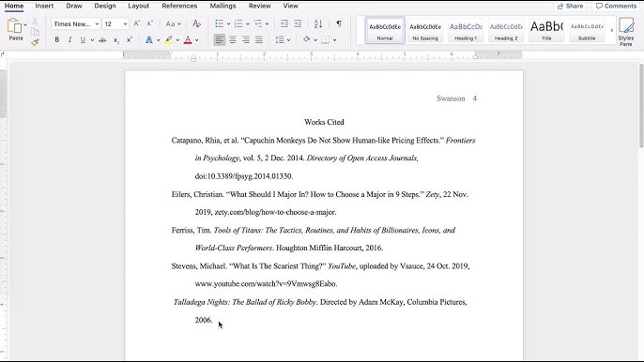Click the numbered list icon
Image resolution: width=644 pixels, height=362 pixels.
(238, 23)
